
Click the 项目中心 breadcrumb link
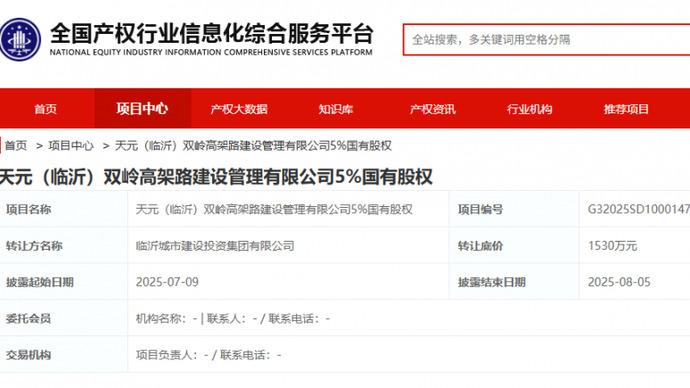pos(71,146)
